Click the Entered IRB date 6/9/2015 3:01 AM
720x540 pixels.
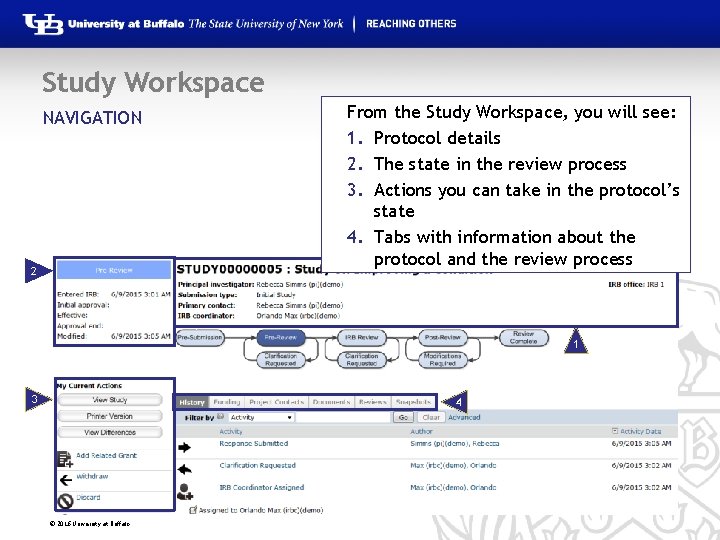[141, 294]
